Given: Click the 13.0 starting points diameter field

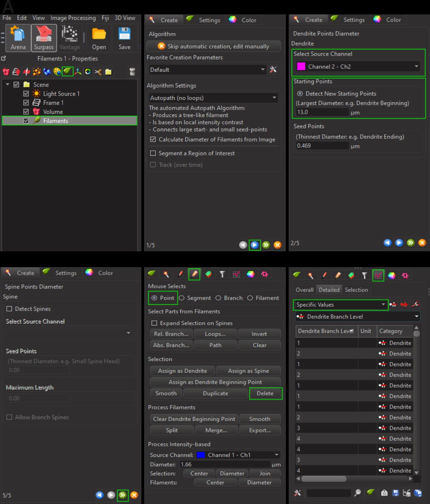Looking at the screenshot, I should [322, 112].
